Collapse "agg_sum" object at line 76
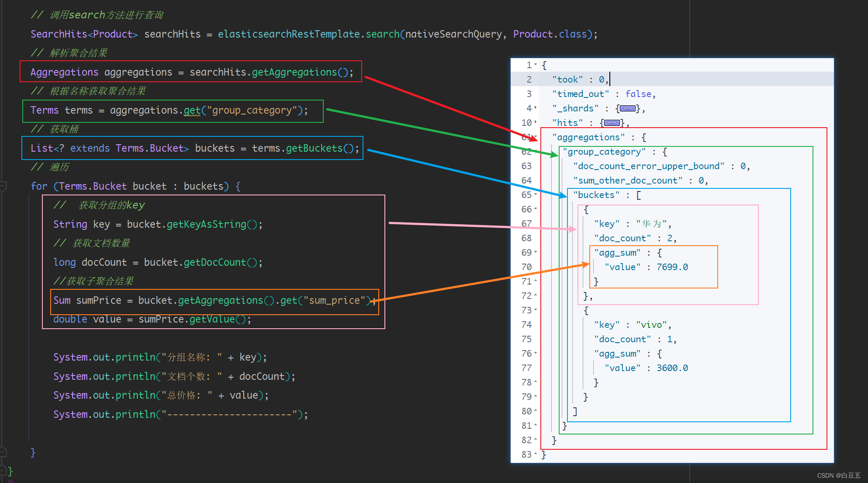 point(536,353)
